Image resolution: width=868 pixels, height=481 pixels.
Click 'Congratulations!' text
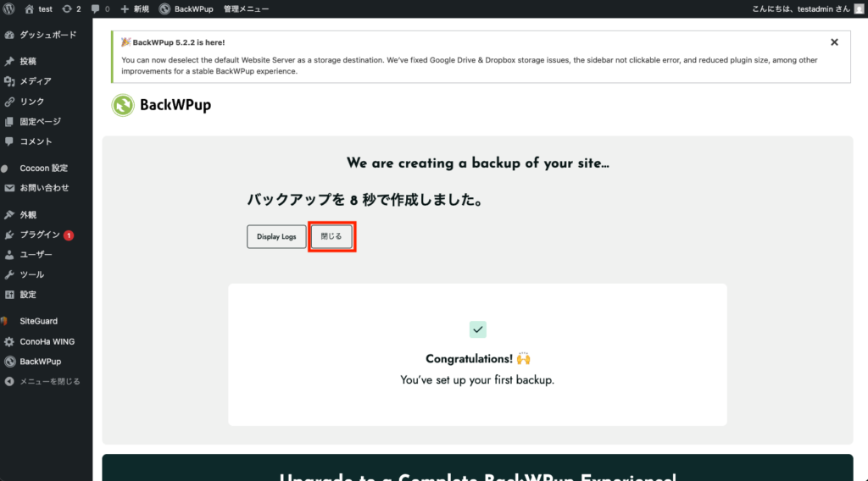coord(469,359)
